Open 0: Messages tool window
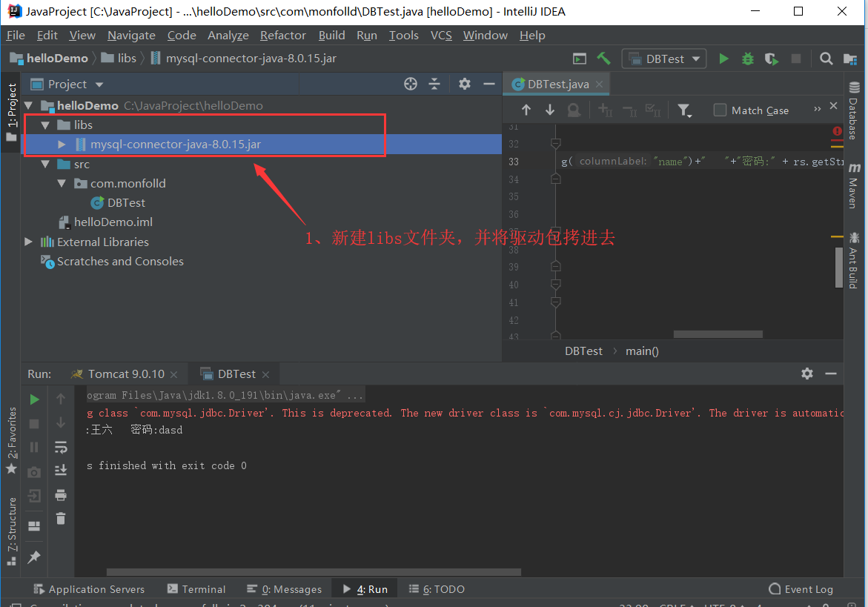The image size is (868, 607). point(284,589)
